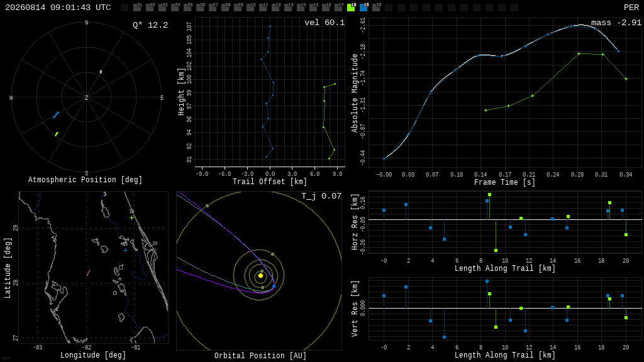Viewport: 644px width, 362px height.
Task: Click the station 20 indicator square
Action: point(376,8)
